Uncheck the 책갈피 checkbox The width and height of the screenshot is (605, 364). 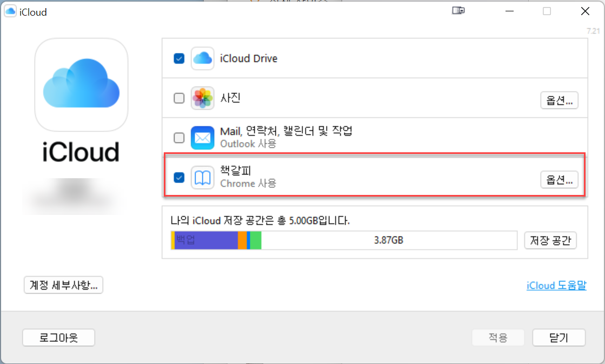point(179,177)
